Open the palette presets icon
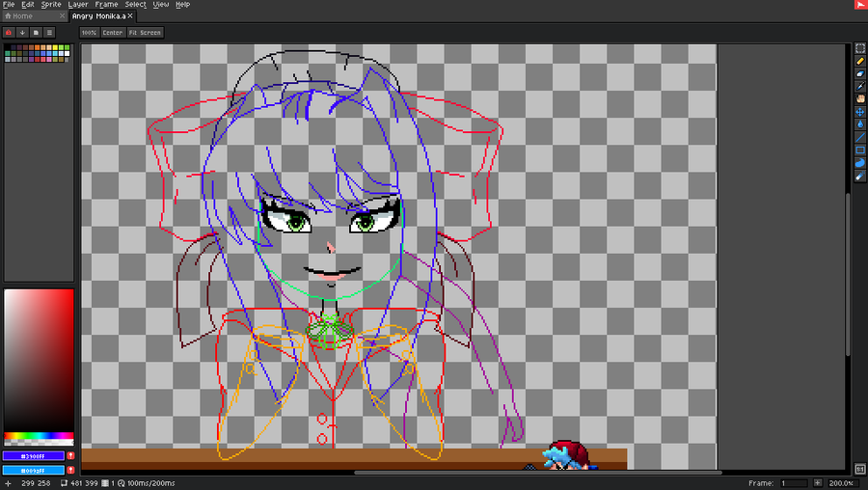868x490 pixels. tap(36, 33)
